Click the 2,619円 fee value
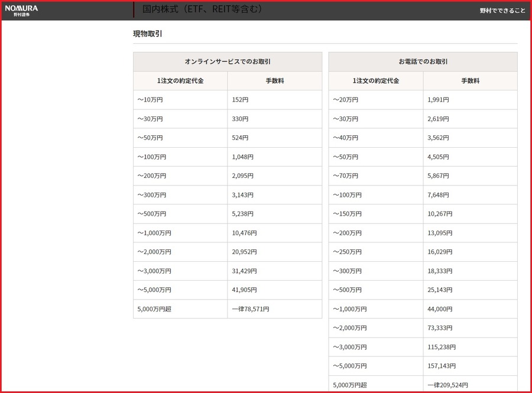 (438, 119)
